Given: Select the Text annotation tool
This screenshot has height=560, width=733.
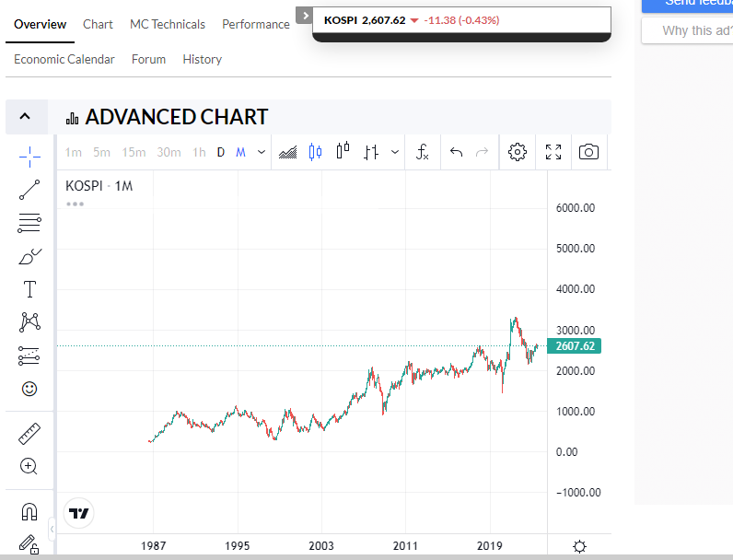Looking at the screenshot, I should [29, 289].
